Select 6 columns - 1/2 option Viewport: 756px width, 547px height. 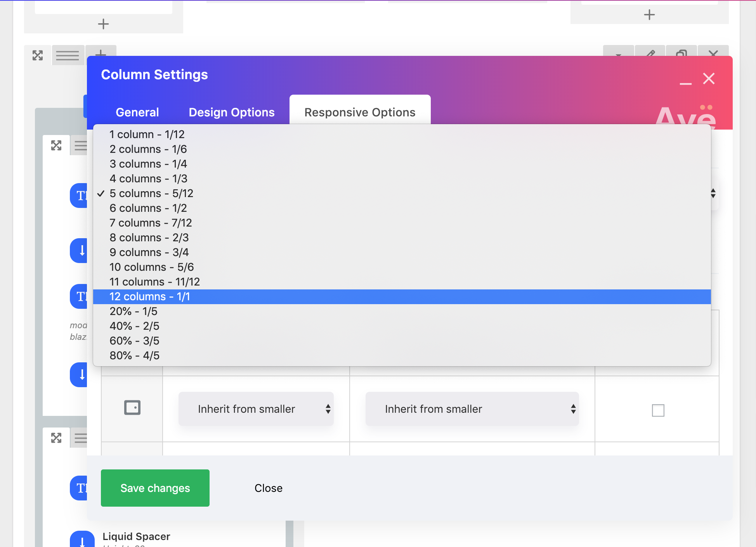148,208
